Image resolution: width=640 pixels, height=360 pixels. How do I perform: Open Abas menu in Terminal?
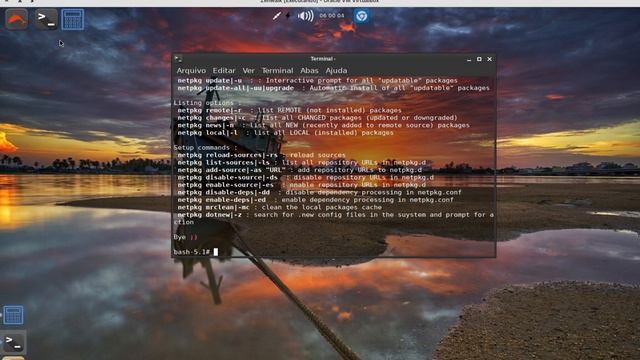pos(309,71)
